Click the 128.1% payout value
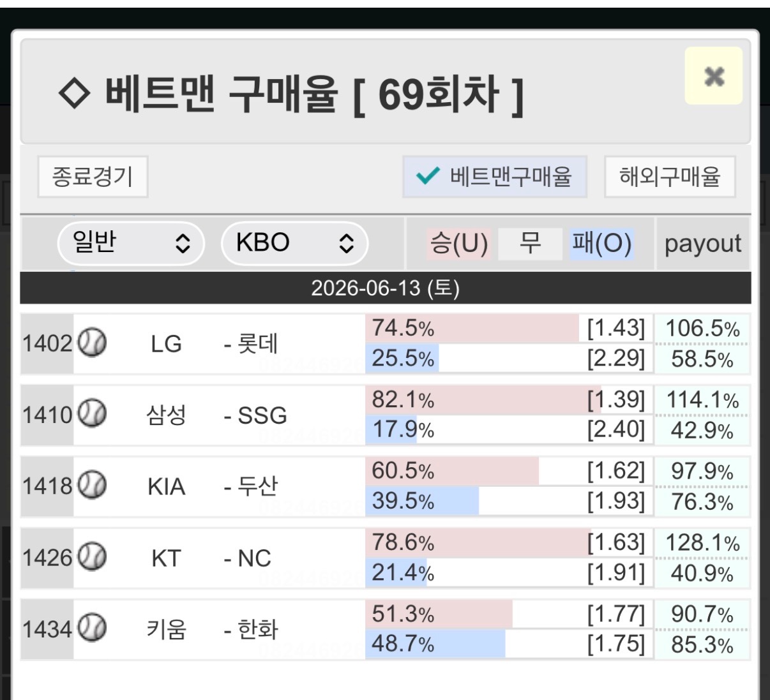The width and height of the screenshot is (770, 700). point(702,543)
